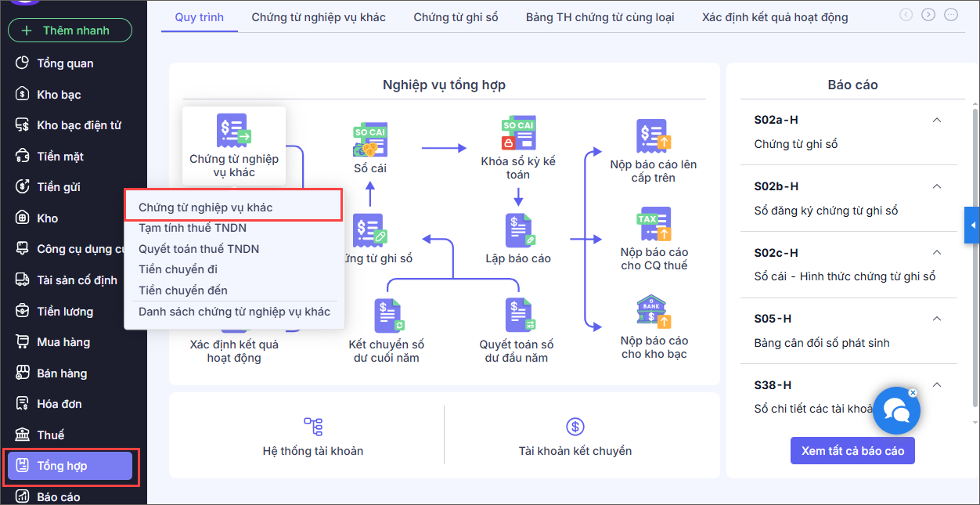Open Tài sản cố định sidebar icon

(x=23, y=280)
